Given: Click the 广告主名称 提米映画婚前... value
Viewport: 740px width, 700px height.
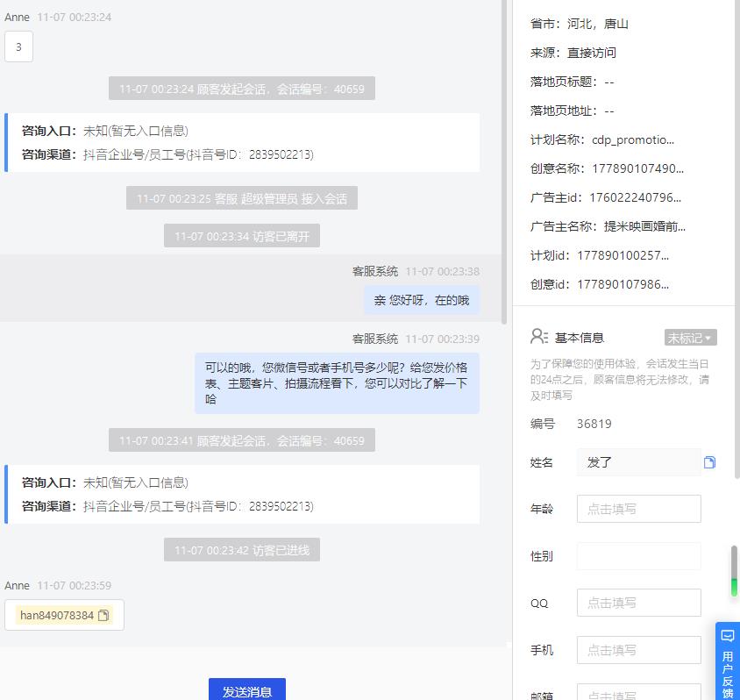Looking at the screenshot, I should [644, 226].
